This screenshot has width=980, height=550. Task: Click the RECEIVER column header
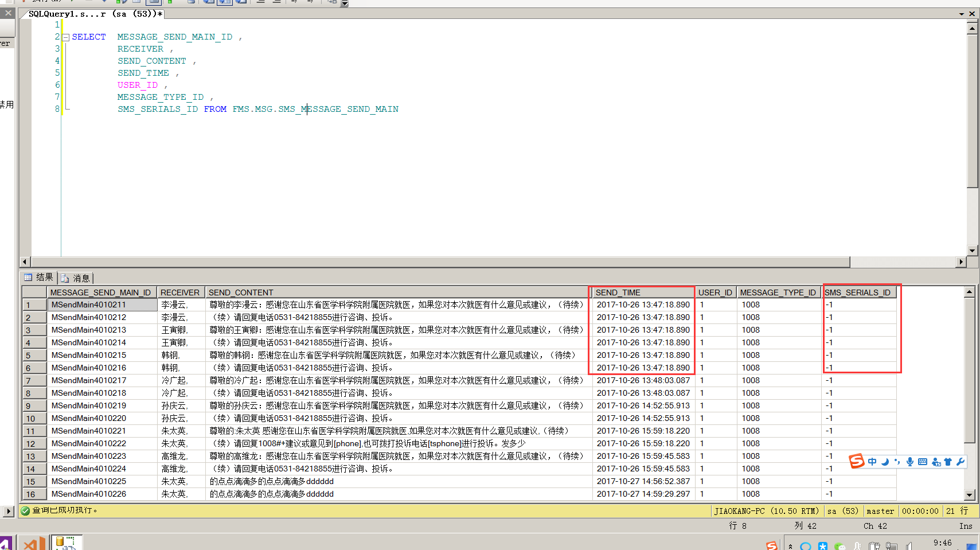pyautogui.click(x=180, y=292)
